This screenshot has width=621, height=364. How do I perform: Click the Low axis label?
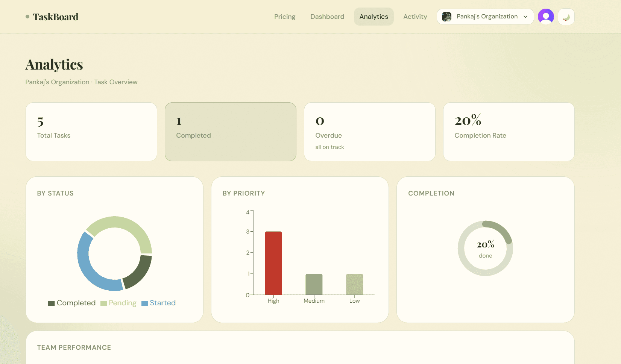pos(355,301)
